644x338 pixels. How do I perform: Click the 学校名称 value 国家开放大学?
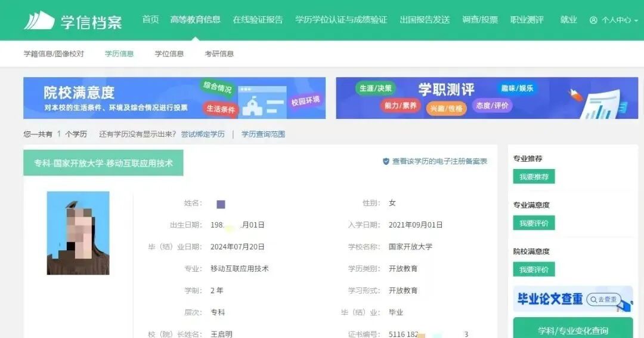click(x=411, y=247)
